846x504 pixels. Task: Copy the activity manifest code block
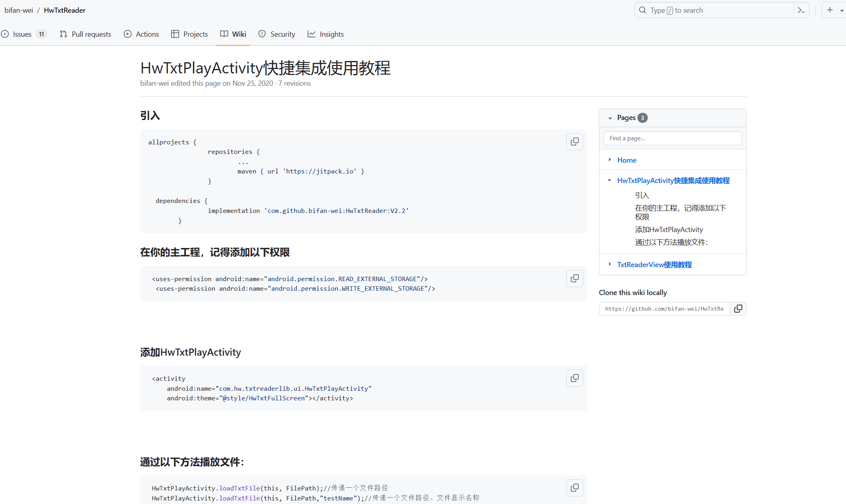(x=574, y=378)
